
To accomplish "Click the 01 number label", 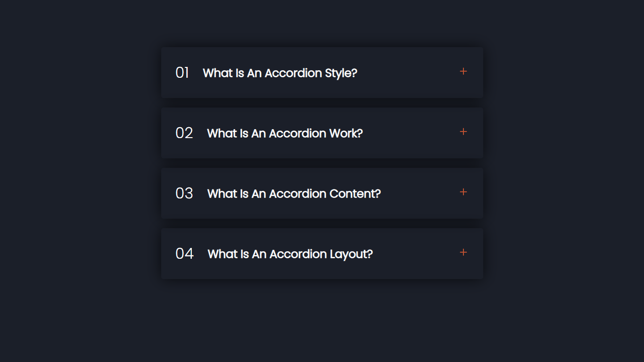I will pyautogui.click(x=182, y=73).
